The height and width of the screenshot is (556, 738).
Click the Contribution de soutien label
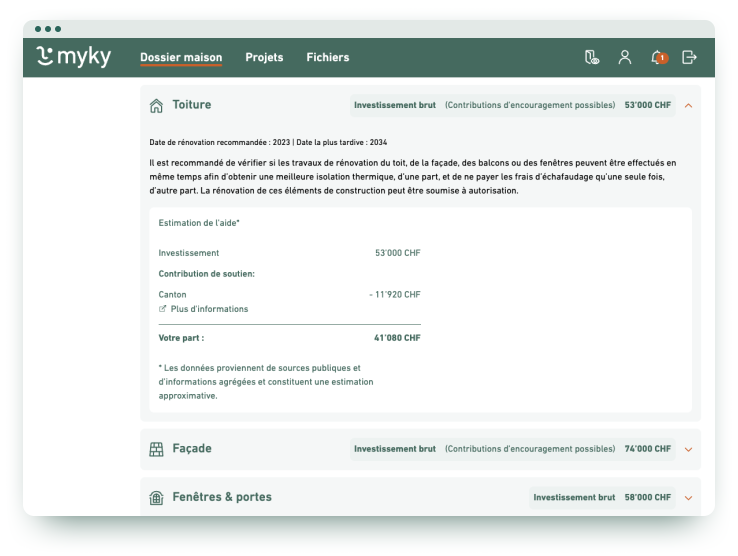click(x=207, y=274)
